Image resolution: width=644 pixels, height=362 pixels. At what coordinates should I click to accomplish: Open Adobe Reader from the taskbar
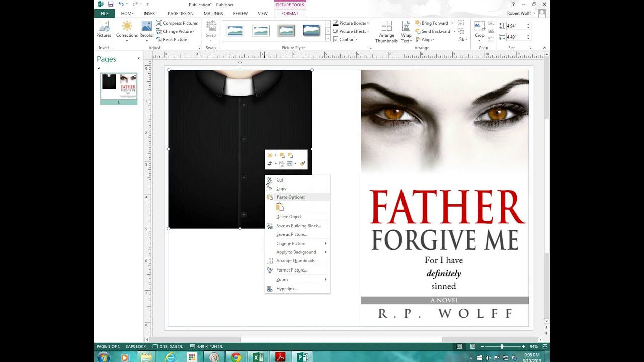click(280, 357)
